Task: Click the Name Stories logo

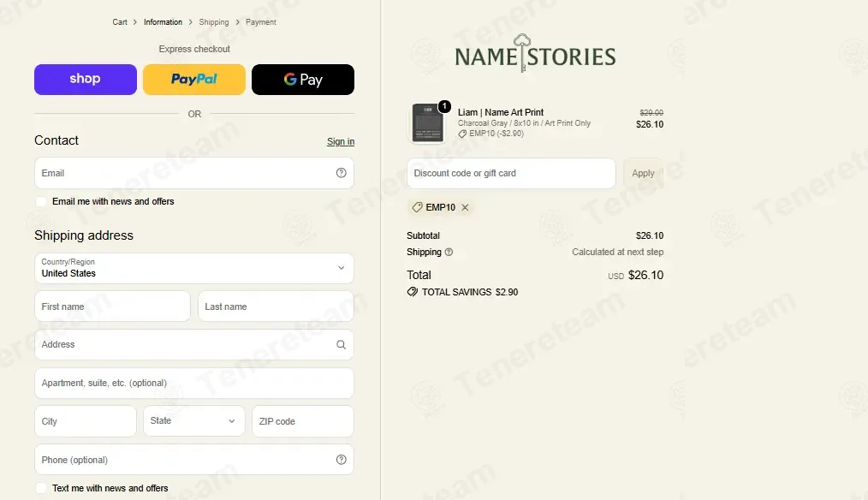Action: tap(535, 54)
